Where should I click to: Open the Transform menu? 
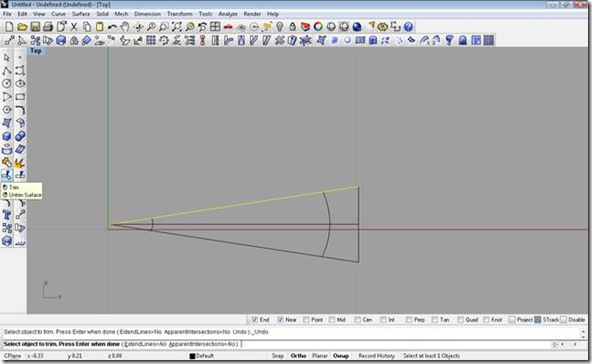tap(180, 14)
